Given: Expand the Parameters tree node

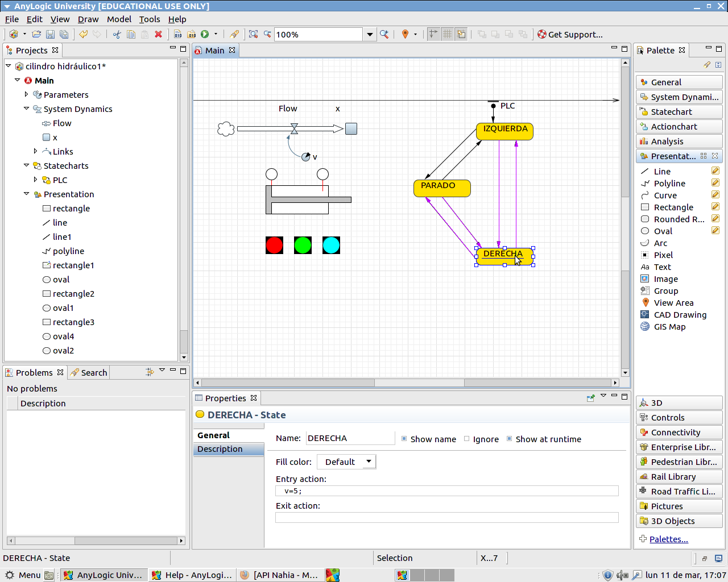Looking at the screenshot, I should pos(26,94).
